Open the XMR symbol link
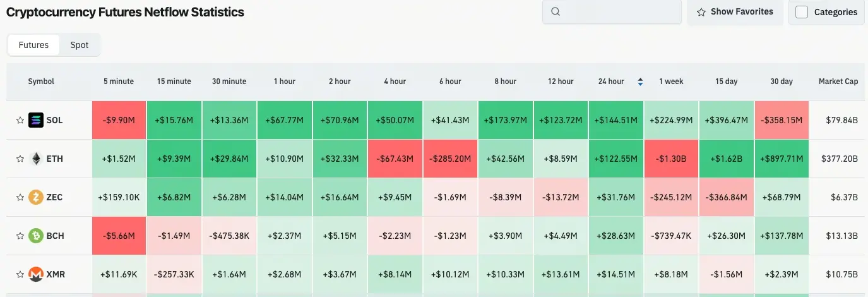The image size is (868, 297). click(56, 274)
